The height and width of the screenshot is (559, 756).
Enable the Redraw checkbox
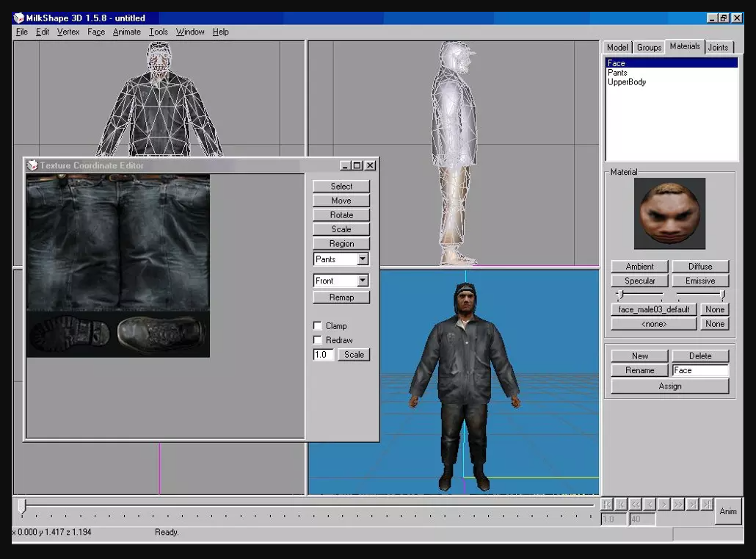(x=318, y=341)
